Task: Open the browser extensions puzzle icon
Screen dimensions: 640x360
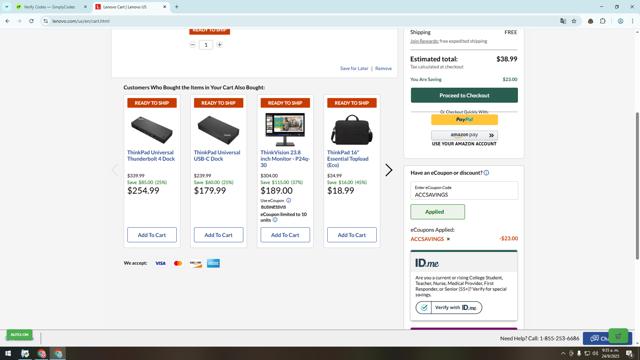Action: pyautogui.click(x=603, y=21)
